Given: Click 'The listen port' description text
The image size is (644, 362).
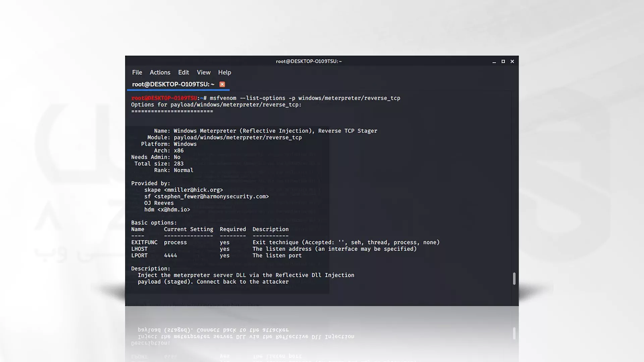Looking at the screenshot, I should coord(277,255).
